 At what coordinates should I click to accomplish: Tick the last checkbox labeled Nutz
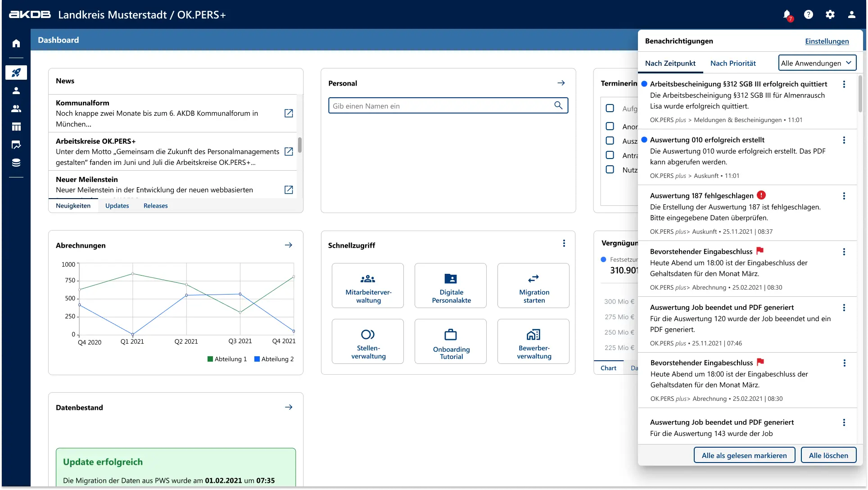[610, 169]
